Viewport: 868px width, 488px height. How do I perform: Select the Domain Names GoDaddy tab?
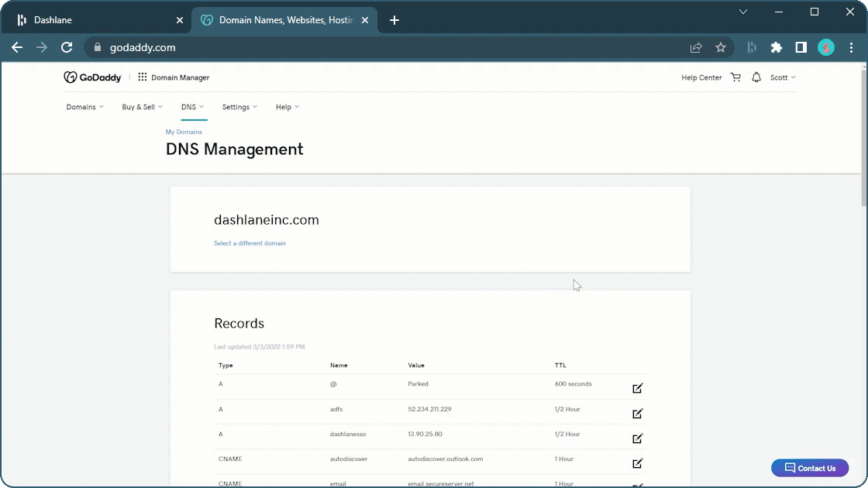284,20
